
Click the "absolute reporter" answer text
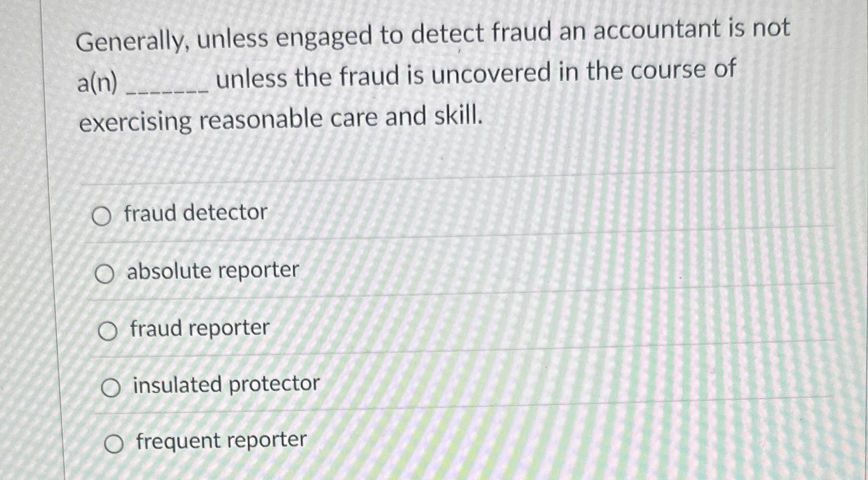click(x=212, y=271)
